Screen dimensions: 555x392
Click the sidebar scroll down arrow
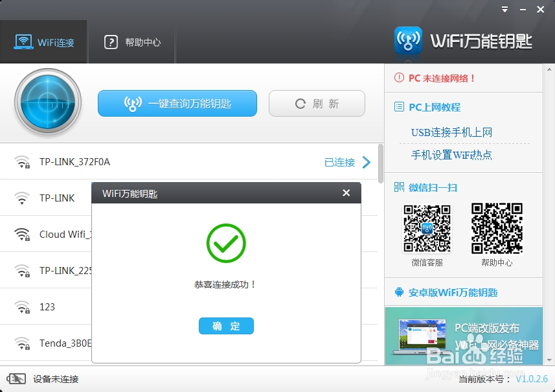click(x=549, y=360)
